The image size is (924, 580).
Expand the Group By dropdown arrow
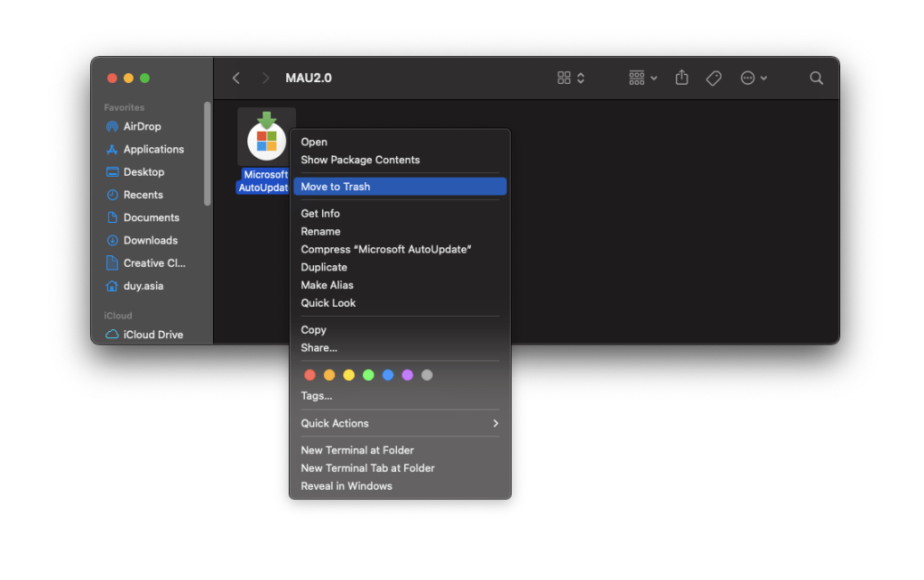pyautogui.click(x=654, y=78)
